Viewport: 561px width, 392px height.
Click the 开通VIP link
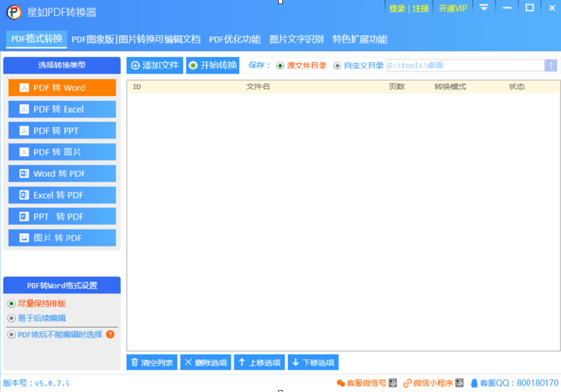click(453, 8)
